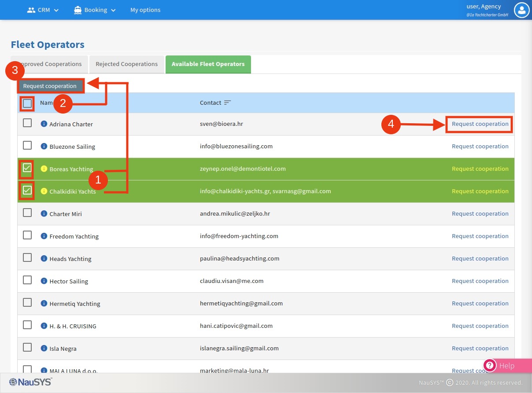
Task: Click the yellow info icon for Chalkidiki Yachts
Action: pos(44,191)
